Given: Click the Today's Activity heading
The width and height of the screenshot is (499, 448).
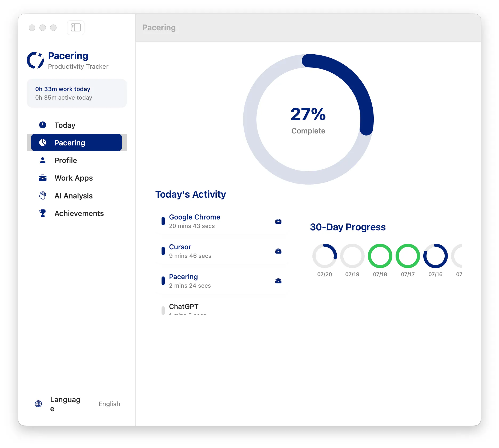Looking at the screenshot, I should point(191,194).
